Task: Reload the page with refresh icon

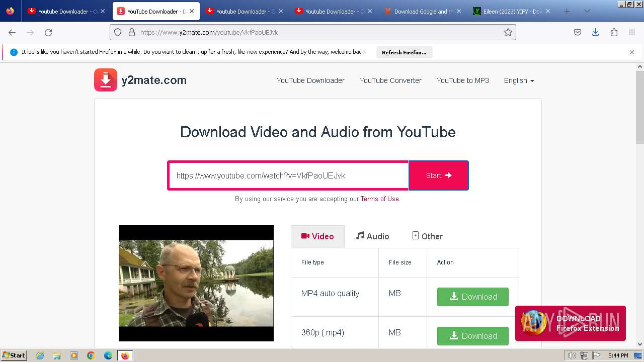Action: coord(48,32)
